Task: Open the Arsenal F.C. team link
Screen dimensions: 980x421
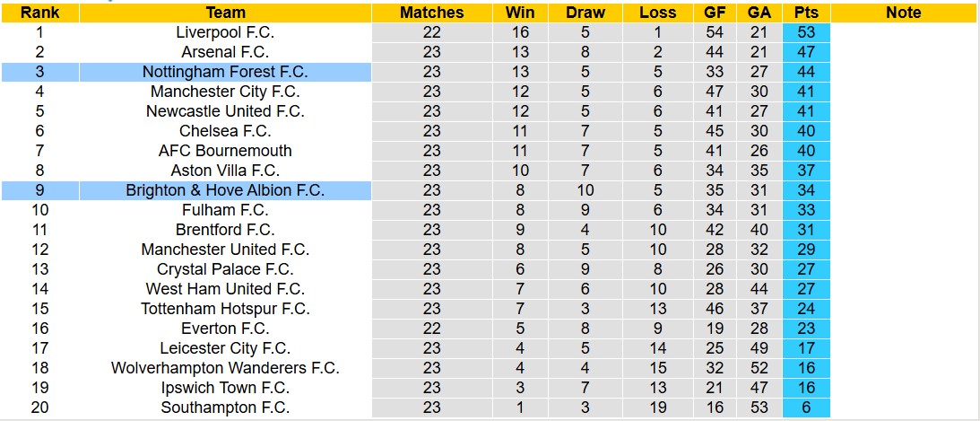Action: (x=225, y=52)
